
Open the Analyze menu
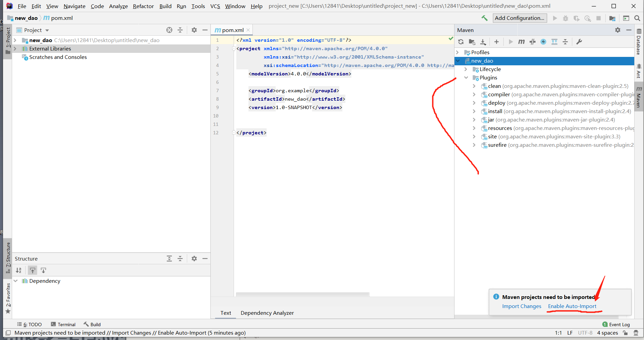pyautogui.click(x=118, y=6)
